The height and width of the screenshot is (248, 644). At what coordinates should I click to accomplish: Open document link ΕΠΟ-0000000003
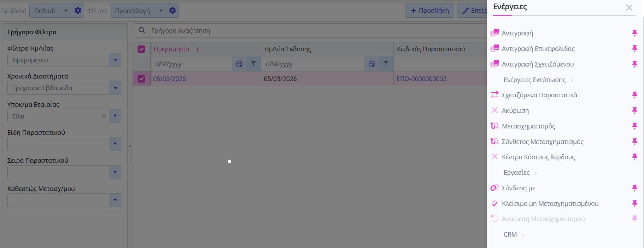click(x=421, y=79)
